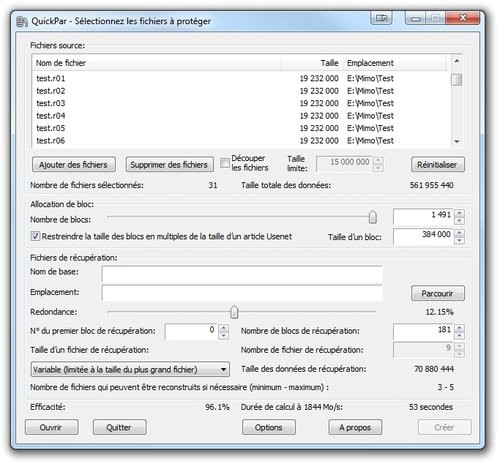
Task: Click selected files count 31
Action: (x=213, y=185)
